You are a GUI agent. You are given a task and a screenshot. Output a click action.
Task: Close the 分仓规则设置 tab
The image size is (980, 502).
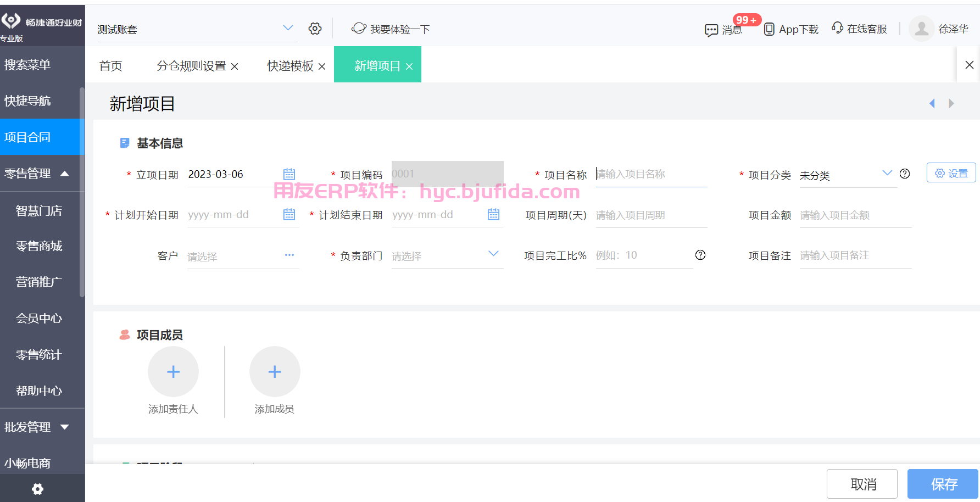pyautogui.click(x=235, y=66)
